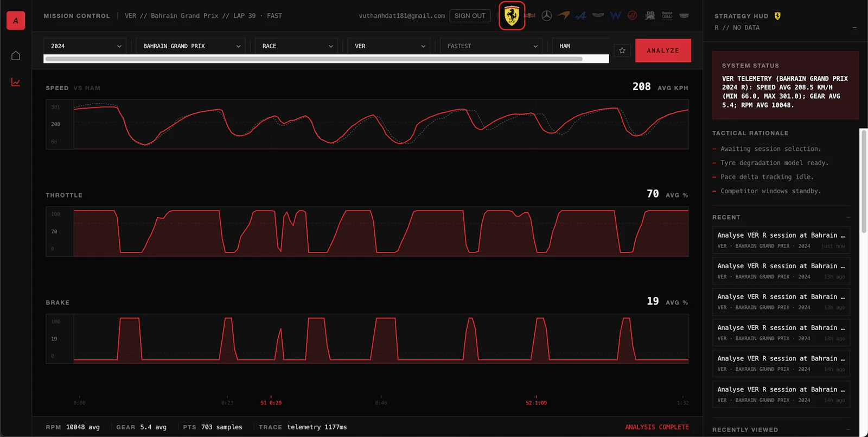Select the Red Bull team logo
This screenshot has height=437, width=868.
click(530, 16)
